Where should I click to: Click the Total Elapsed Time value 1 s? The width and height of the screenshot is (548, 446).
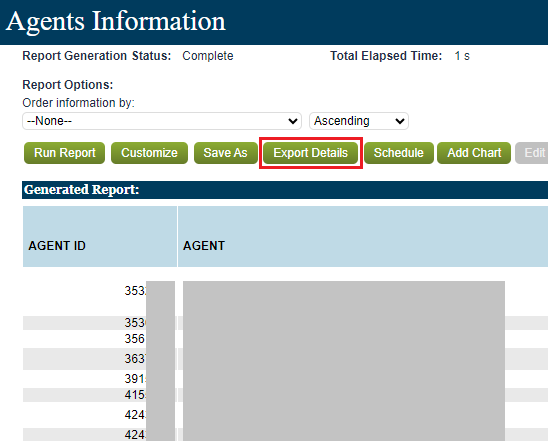tap(462, 56)
